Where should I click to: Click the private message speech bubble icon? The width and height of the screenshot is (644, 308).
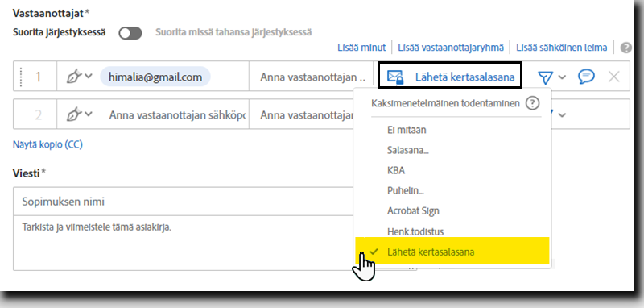pos(586,77)
